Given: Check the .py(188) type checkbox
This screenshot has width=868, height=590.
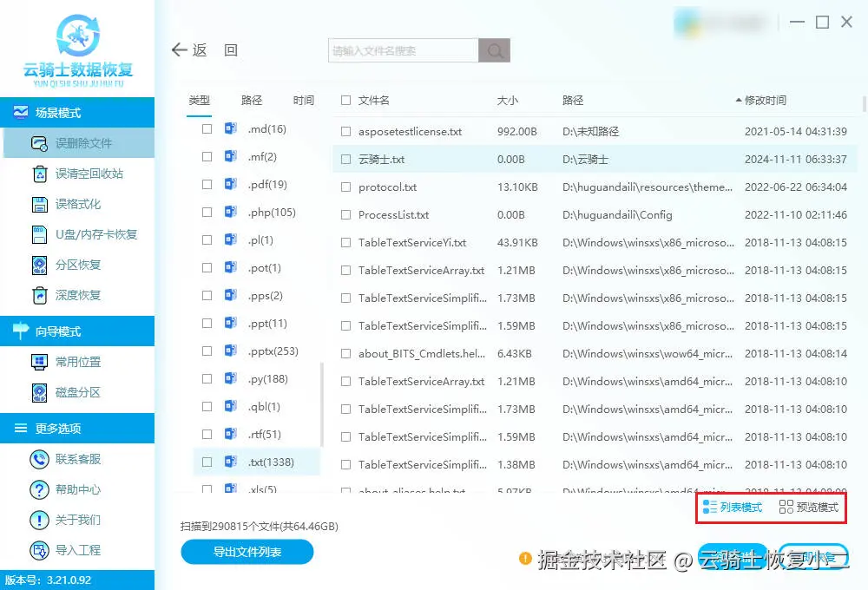Looking at the screenshot, I should (207, 378).
